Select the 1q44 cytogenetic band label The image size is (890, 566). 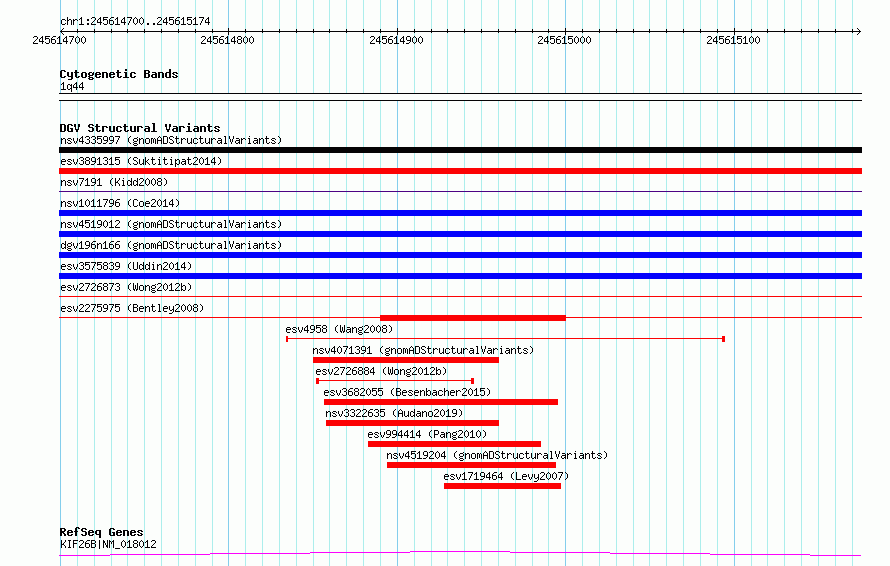pos(72,86)
